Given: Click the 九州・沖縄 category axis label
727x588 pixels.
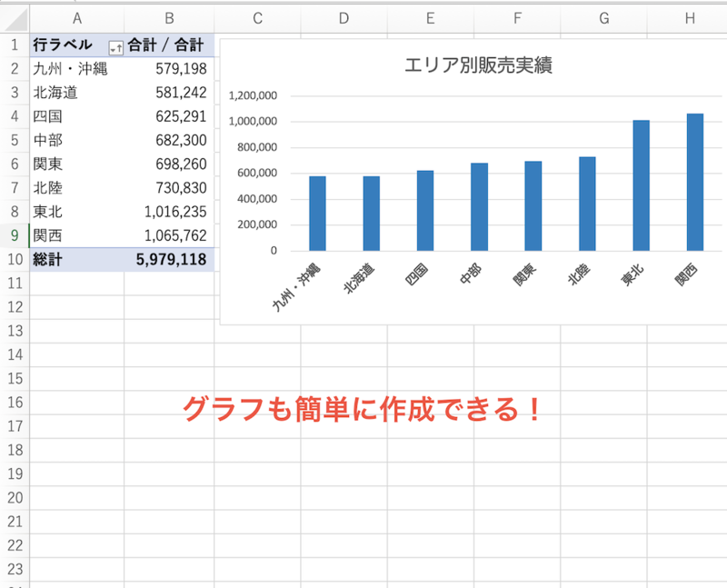Looking at the screenshot, I should pyautogui.click(x=296, y=287).
